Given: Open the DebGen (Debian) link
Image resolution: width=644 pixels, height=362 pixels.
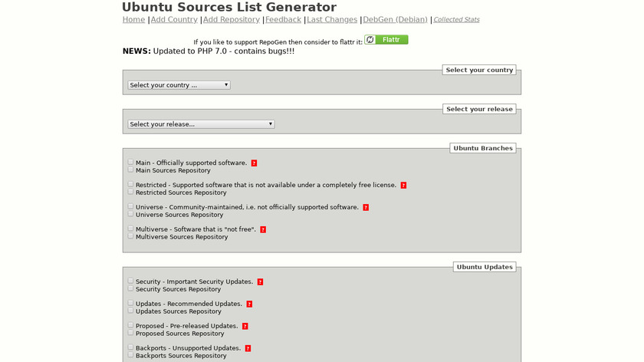Looking at the screenshot, I should (395, 20).
